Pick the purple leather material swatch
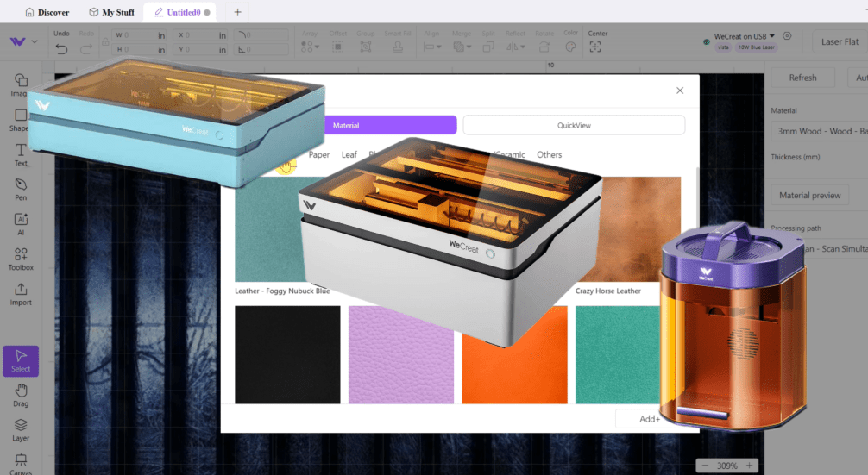868x475 pixels. pos(401,354)
